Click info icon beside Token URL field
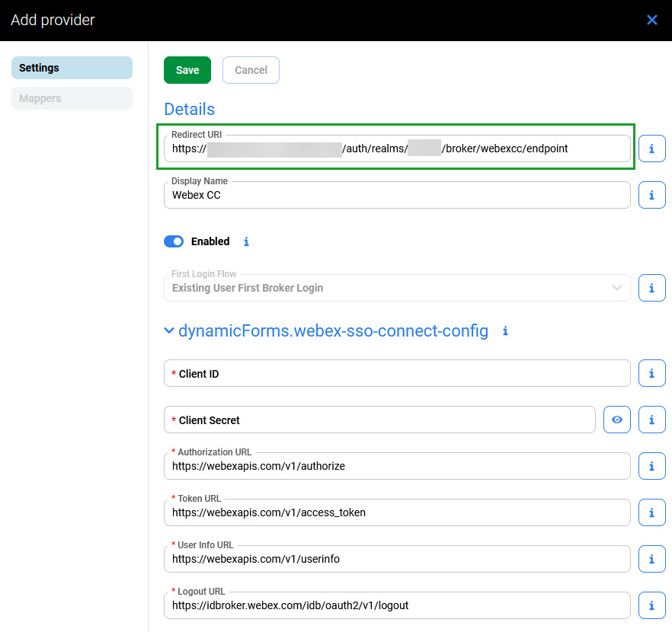This screenshot has height=632, width=672. coord(651,512)
